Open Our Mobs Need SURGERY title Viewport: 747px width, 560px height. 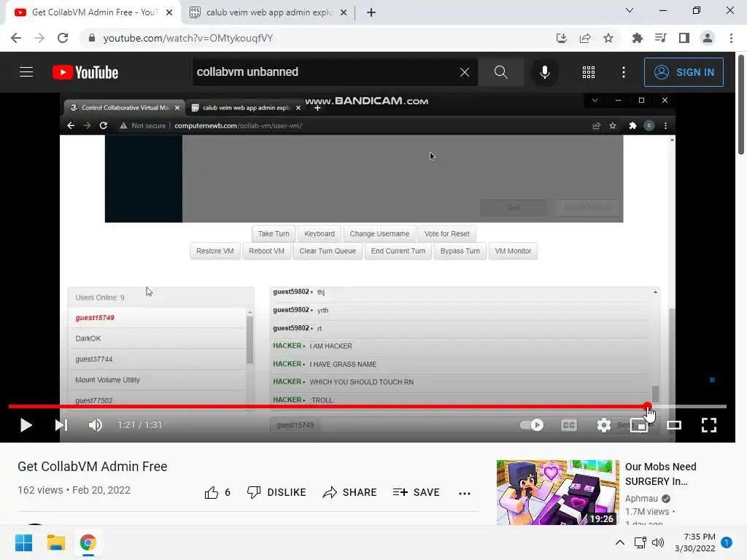click(x=661, y=474)
